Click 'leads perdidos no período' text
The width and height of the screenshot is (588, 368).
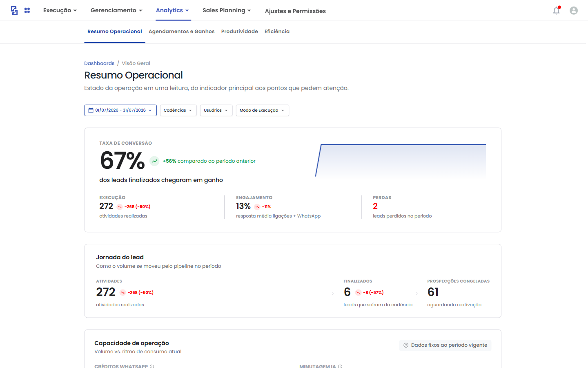click(402, 216)
